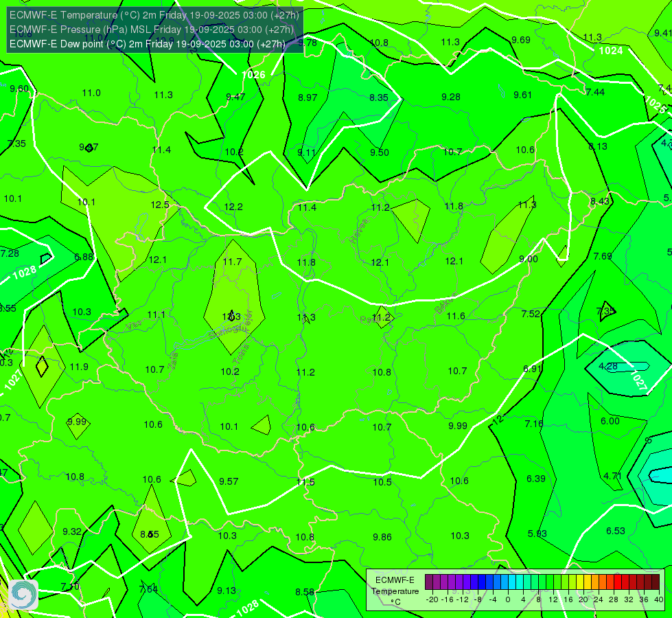The width and height of the screenshot is (672, 618).
Task: Click the 6.88 temperature value
Action: click(x=84, y=257)
